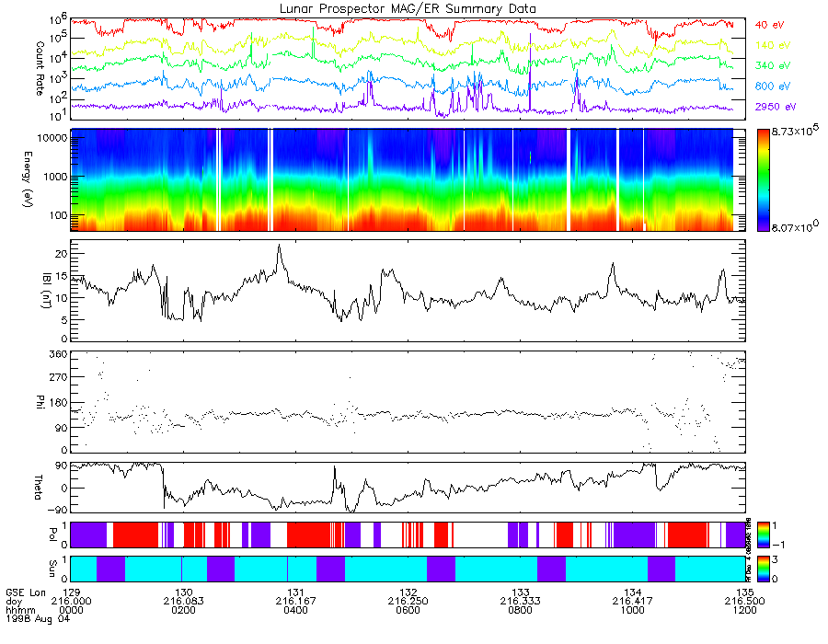828x644 pixels.
Task: Click the plot title 'Lunar Prospector MAG/ER Summary Data'
Action: (408, 8)
